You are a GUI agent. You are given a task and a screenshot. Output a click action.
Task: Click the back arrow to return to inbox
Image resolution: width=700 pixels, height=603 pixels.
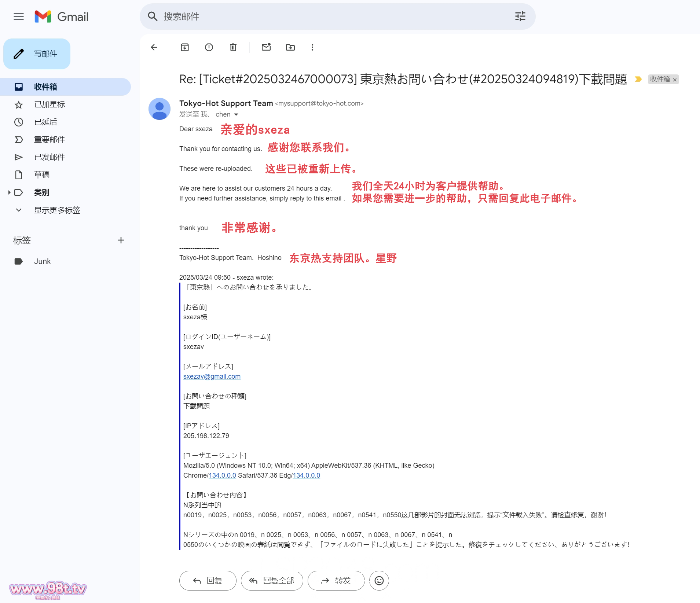[x=154, y=47]
